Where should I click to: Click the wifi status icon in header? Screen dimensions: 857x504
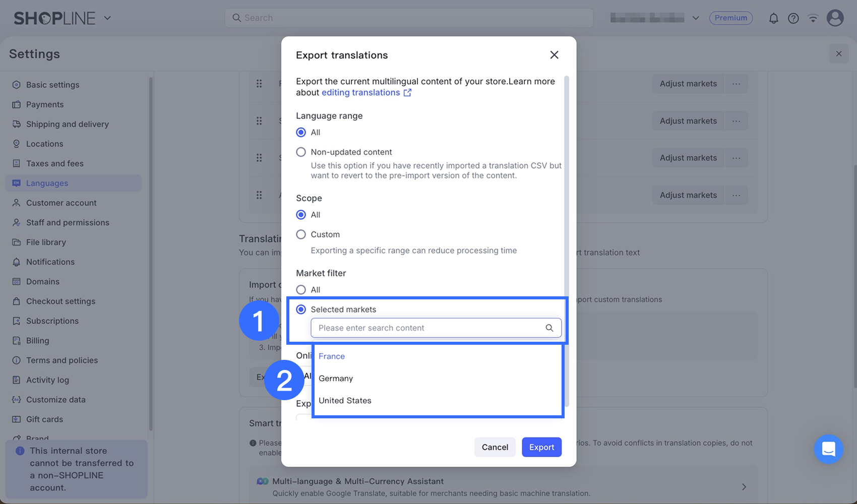pos(813,18)
